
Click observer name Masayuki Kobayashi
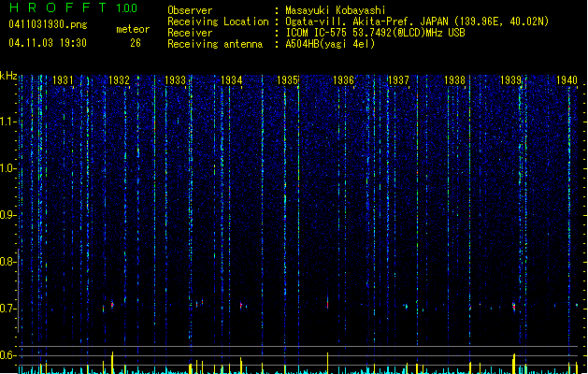pyautogui.click(x=336, y=10)
